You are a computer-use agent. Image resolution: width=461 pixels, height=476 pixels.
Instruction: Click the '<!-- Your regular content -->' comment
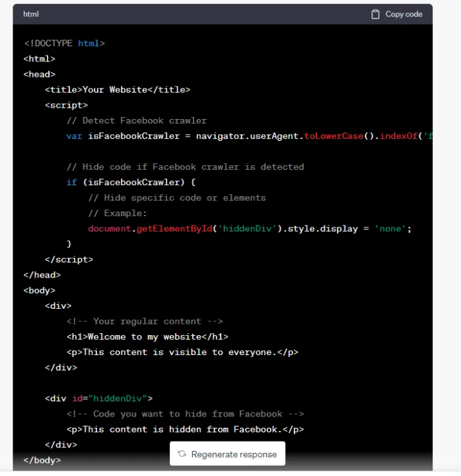coord(145,321)
